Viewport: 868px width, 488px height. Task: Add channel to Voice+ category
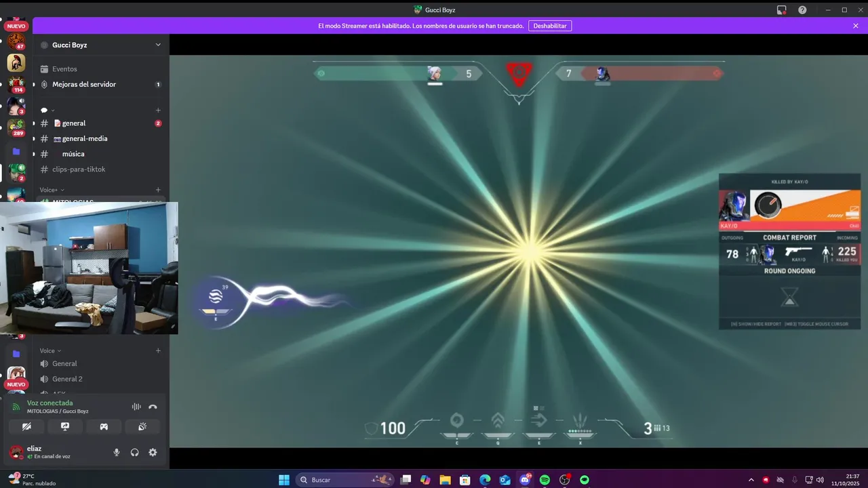point(158,190)
